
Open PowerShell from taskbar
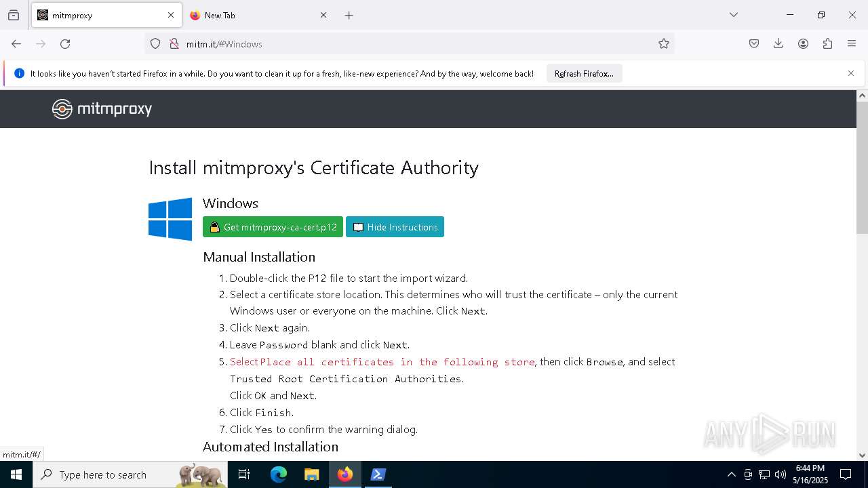pyautogui.click(x=378, y=474)
